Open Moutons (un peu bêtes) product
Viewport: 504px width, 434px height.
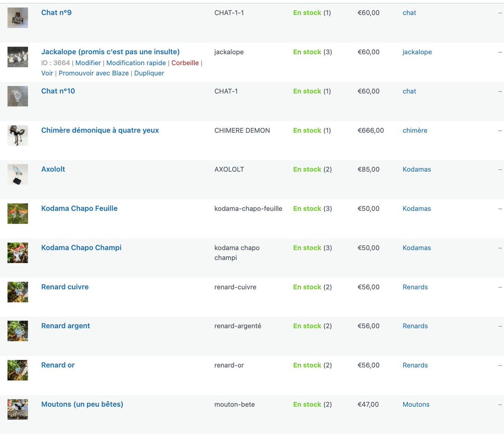coord(82,404)
